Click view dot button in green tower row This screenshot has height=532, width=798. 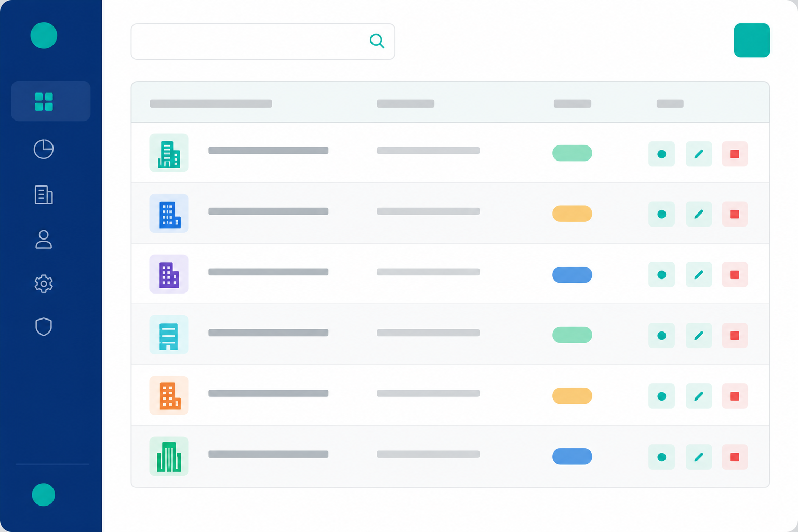point(661,457)
